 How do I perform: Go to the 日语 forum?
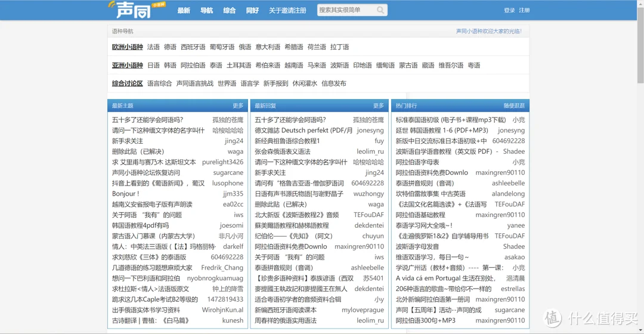pos(153,66)
